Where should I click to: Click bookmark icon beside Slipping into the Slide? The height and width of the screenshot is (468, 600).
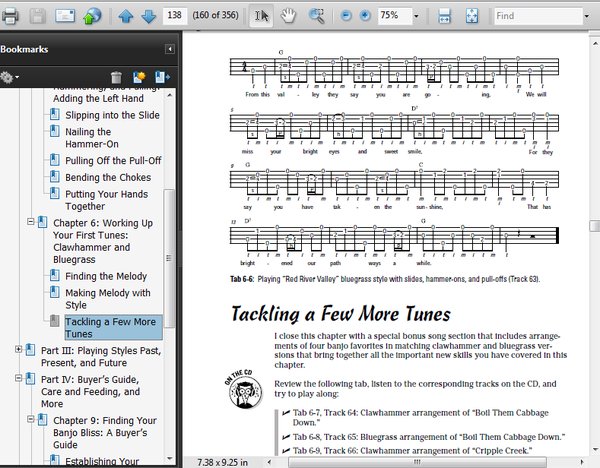click(x=55, y=114)
